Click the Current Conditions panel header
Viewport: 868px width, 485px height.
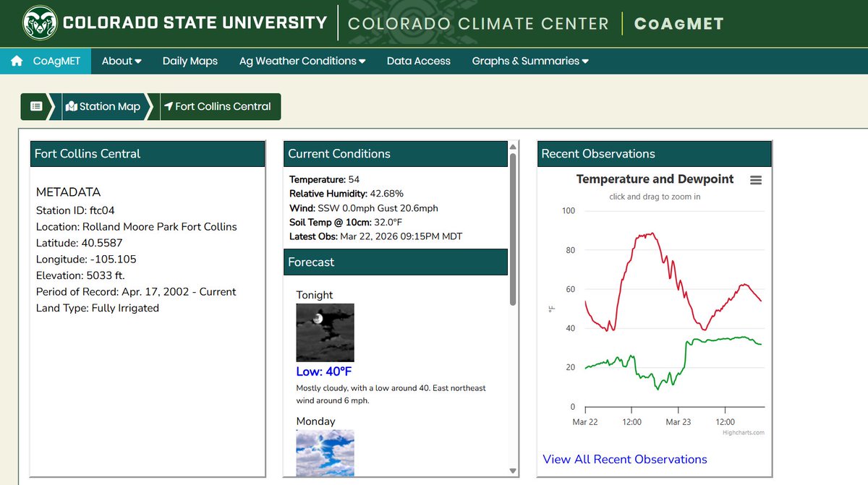396,154
